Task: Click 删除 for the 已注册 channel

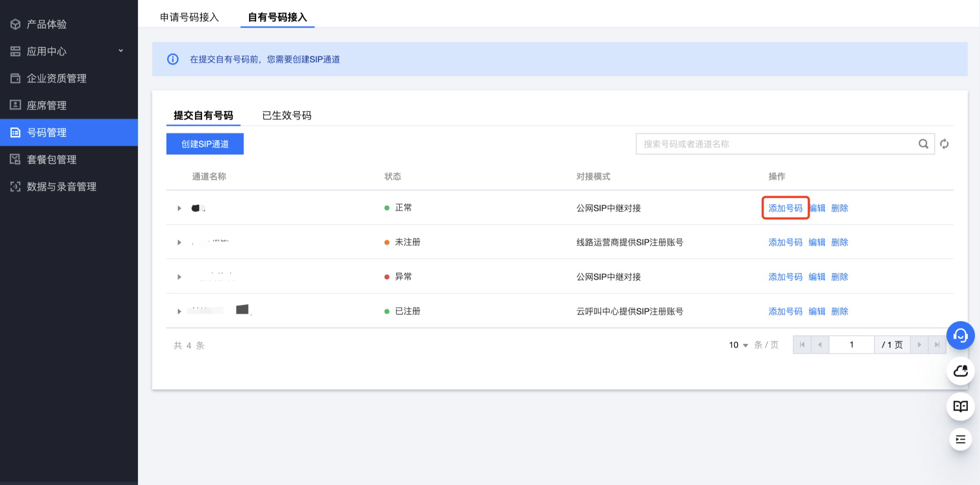Action: coord(839,311)
